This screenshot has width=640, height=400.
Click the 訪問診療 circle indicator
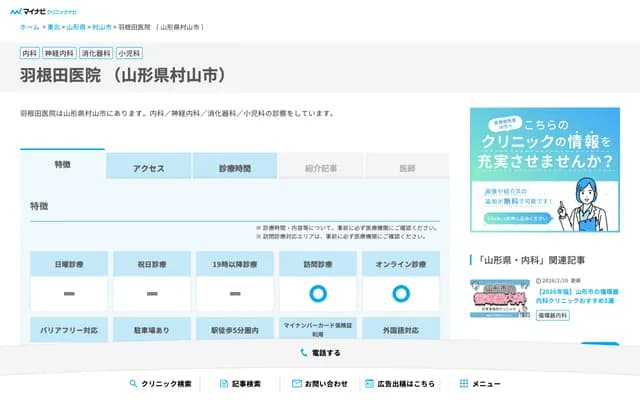pyautogui.click(x=318, y=294)
